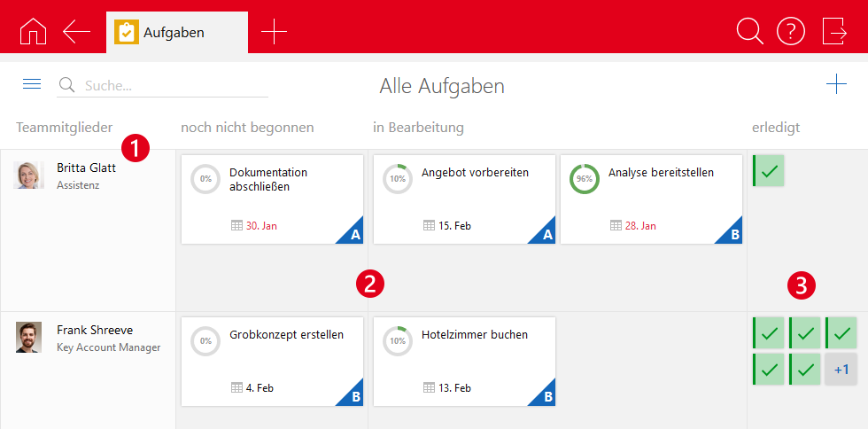Select Frank Shreeve's profile photo

pos(29,338)
